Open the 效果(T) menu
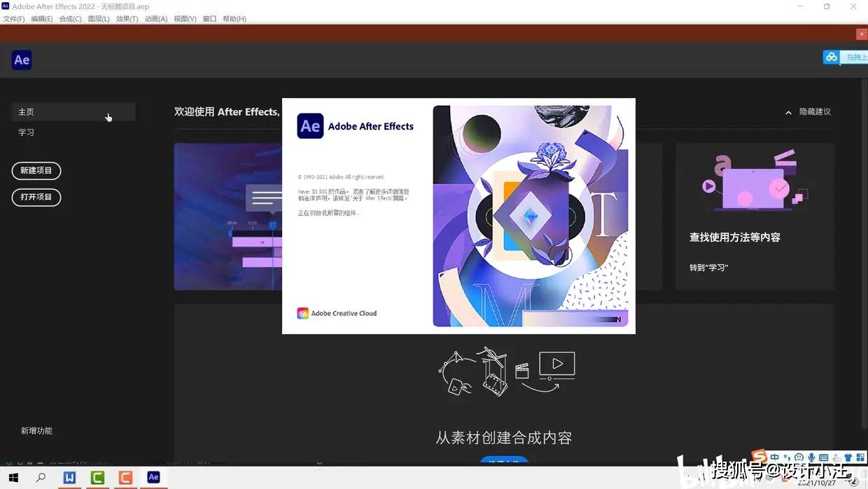This screenshot has width=868, height=489. (127, 19)
